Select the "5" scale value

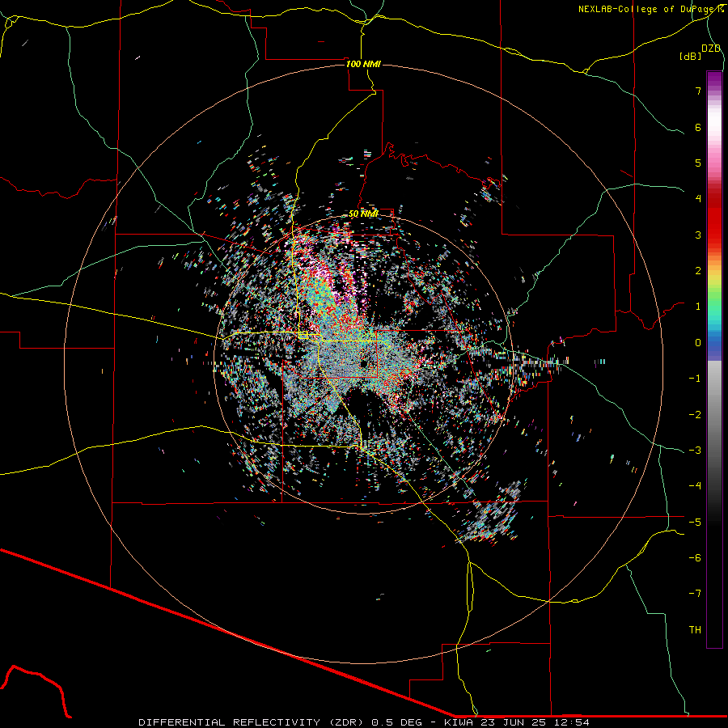(x=698, y=163)
